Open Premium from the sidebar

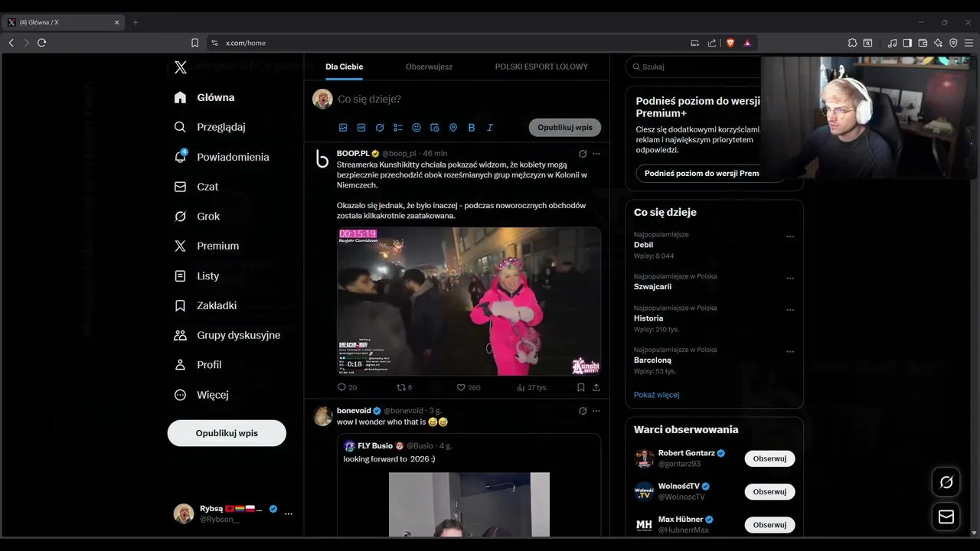207,246
